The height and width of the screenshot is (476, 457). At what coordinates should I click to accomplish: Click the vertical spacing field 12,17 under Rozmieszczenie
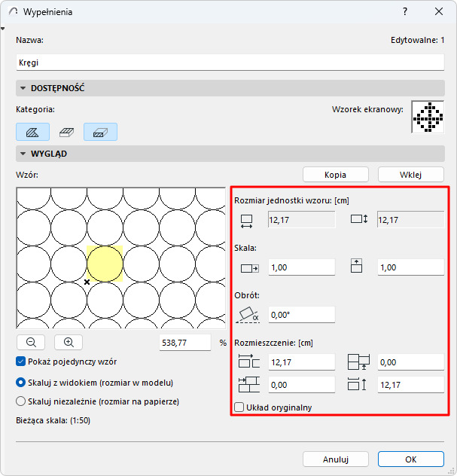[411, 385]
